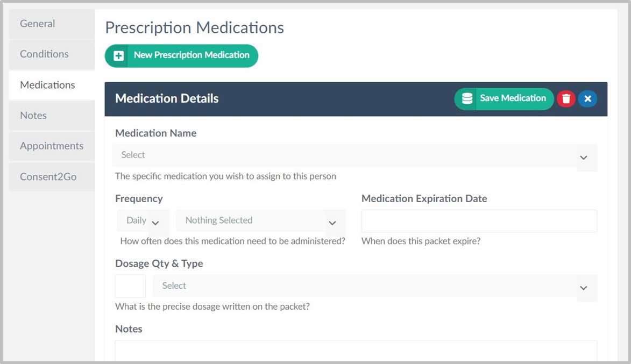
Task: Select the Medications sidebar tab
Action: pos(47,85)
